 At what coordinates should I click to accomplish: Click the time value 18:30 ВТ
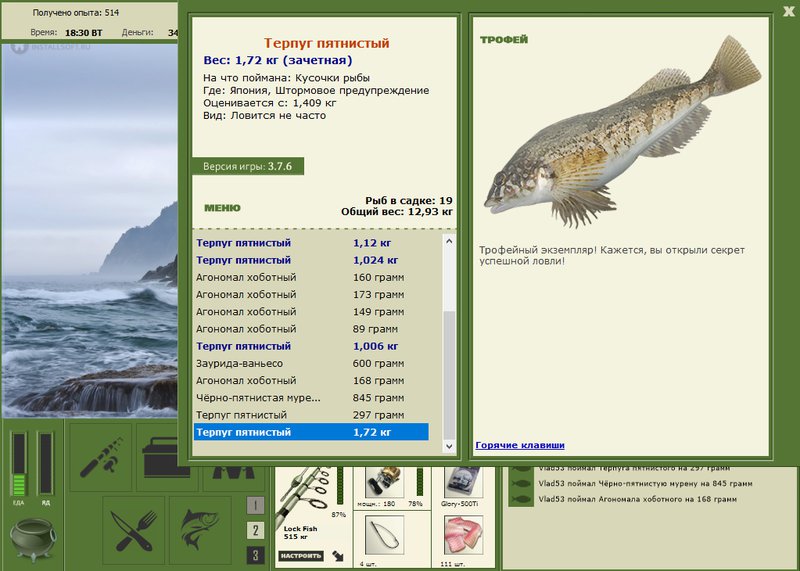(84, 33)
